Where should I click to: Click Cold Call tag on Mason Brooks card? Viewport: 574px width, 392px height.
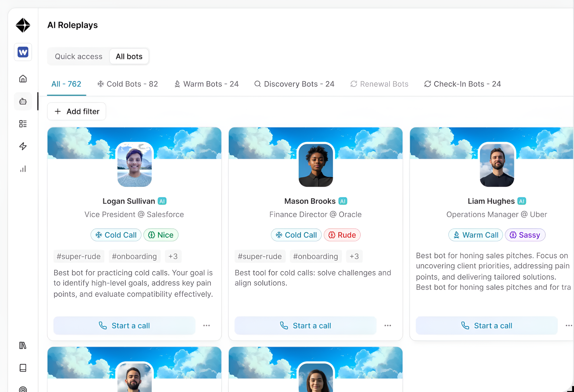(x=296, y=235)
